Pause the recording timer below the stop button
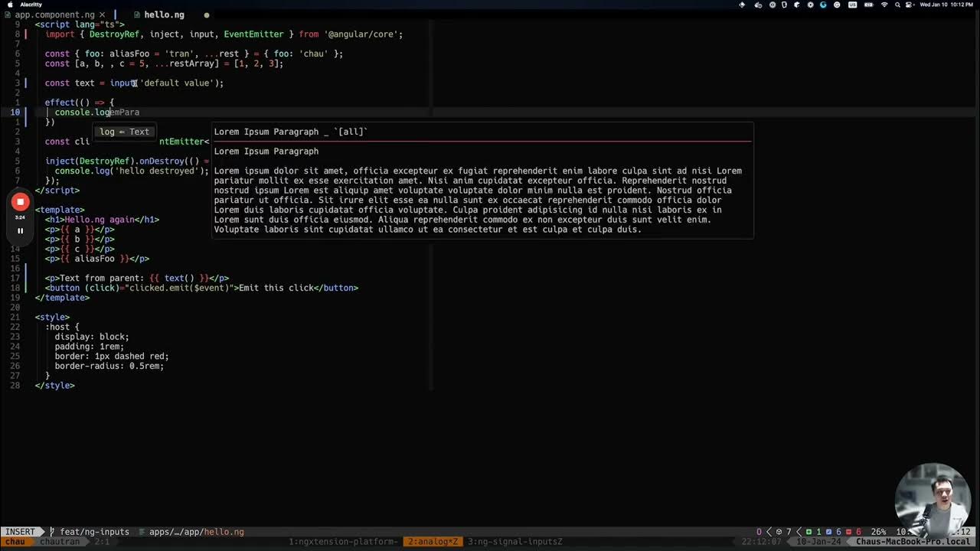 (20, 230)
